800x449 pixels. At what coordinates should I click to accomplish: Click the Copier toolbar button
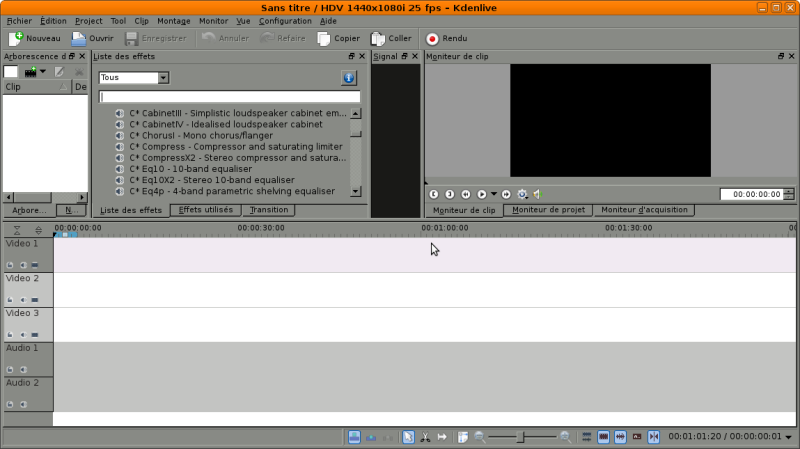pos(339,38)
